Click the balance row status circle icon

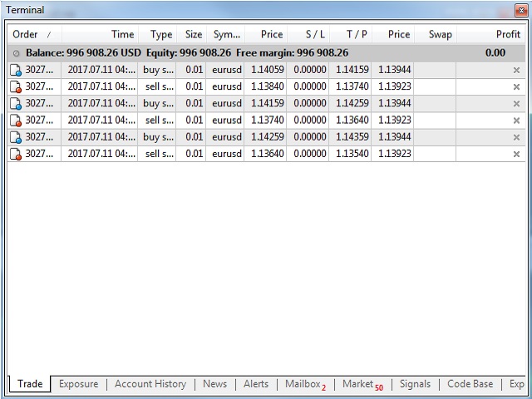tap(17, 52)
